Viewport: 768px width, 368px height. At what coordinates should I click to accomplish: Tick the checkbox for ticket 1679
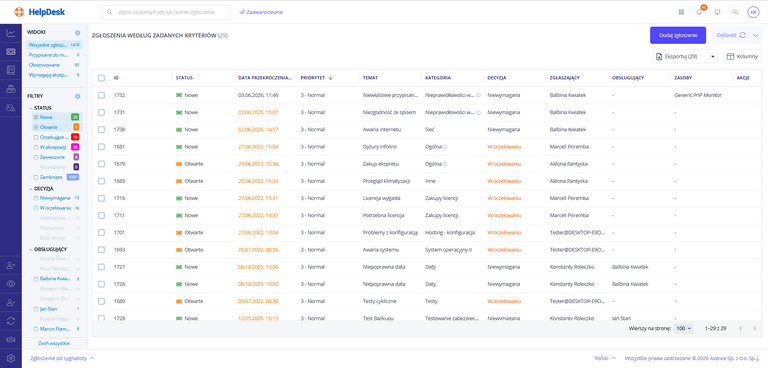(101, 164)
